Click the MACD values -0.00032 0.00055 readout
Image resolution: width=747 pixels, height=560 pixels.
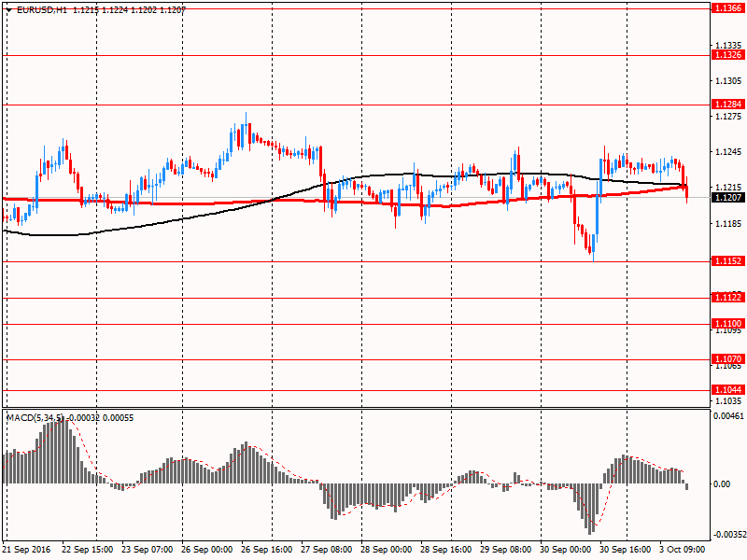pos(101,418)
